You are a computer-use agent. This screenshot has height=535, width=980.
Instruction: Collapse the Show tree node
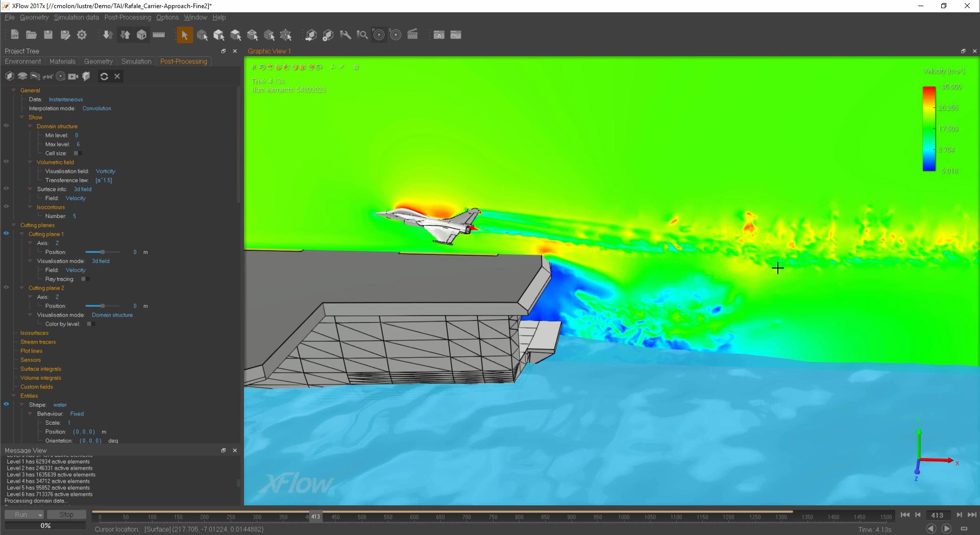click(22, 117)
